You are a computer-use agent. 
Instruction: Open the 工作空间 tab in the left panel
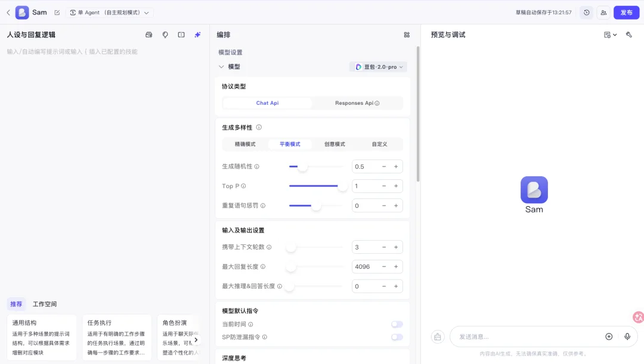[44, 304]
